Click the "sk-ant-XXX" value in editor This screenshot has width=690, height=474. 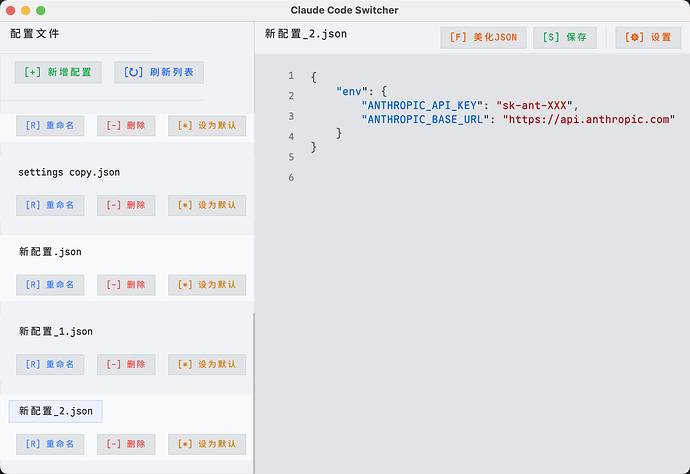pyautogui.click(x=534, y=106)
